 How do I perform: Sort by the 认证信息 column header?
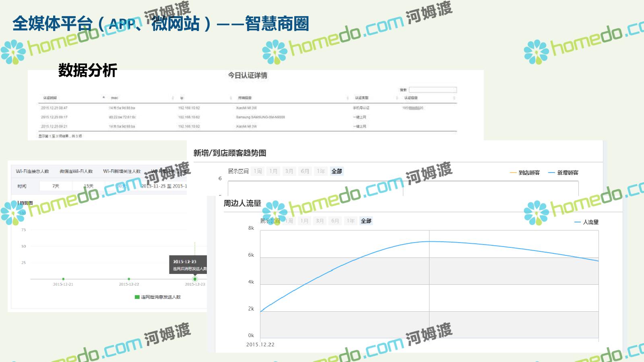tap(411, 98)
